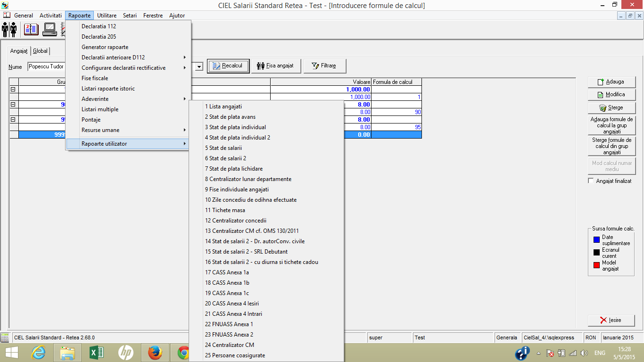This screenshot has height=362, width=644.
Task: Expand the Resurse umane submenu
Action: click(x=129, y=130)
